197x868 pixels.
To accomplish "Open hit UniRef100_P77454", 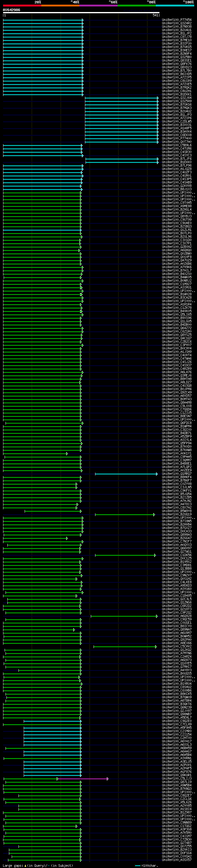I will (x=176, y=20).
